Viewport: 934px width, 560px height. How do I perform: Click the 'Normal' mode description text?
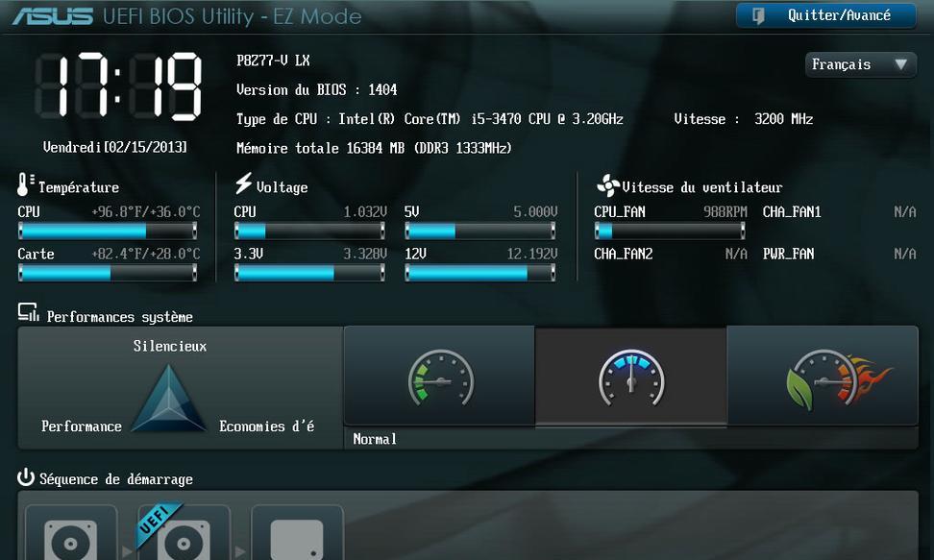click(x=375, y=439)
